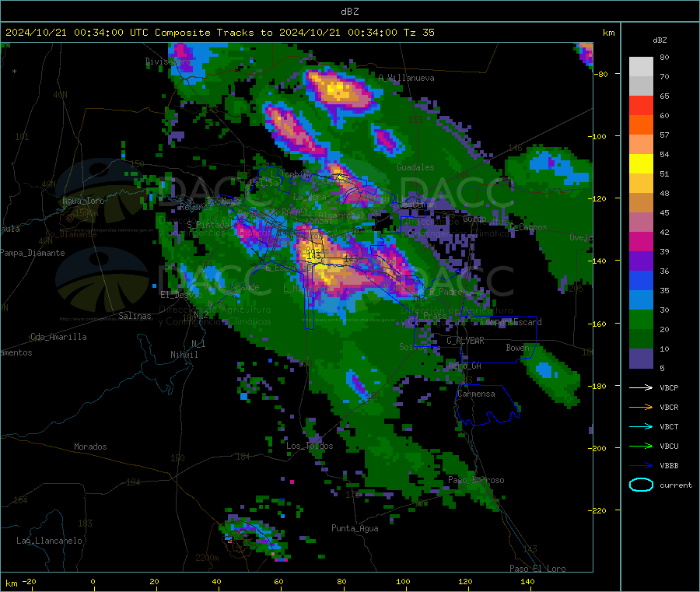Click the 'Aero_GH' map label
The image size is (700, 592).
465,366
